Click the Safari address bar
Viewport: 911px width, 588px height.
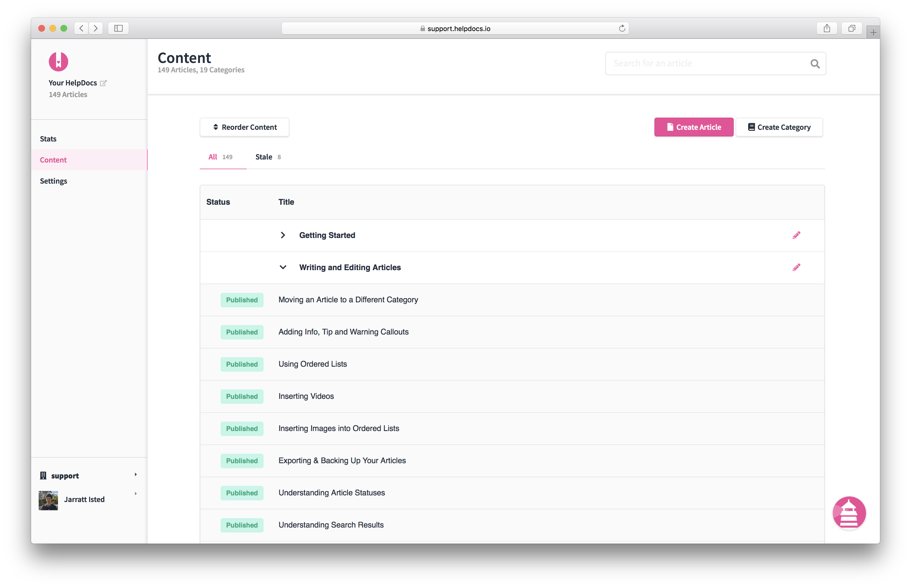coord(455,28)
